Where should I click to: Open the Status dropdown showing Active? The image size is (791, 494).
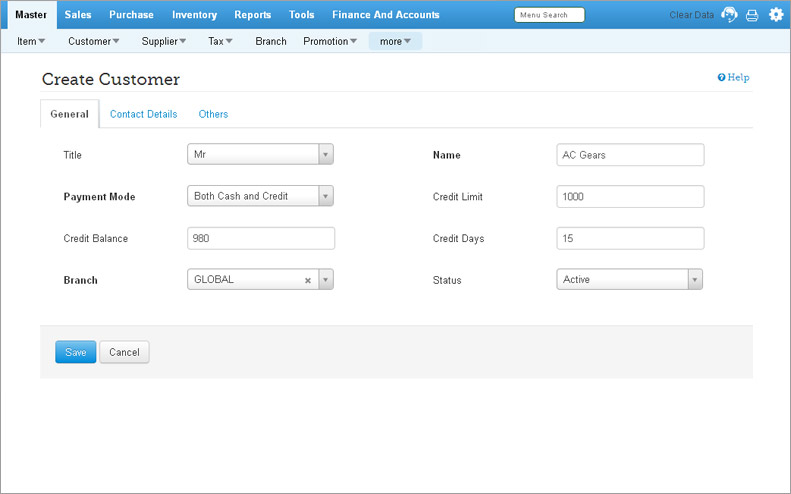[x=695, y=280]
